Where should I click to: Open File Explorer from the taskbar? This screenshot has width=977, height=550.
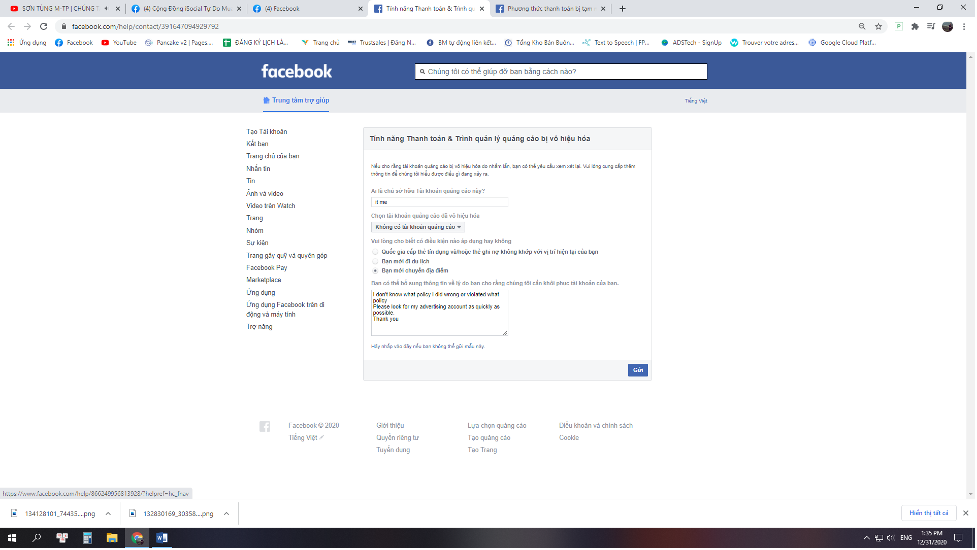coord(112,538)
